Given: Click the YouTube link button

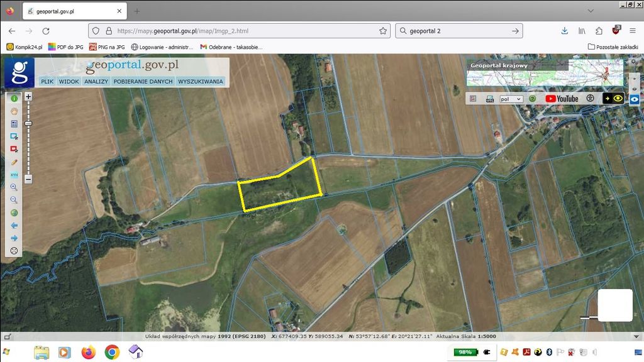Looking at the screenshot, I should tap(562, 99).
